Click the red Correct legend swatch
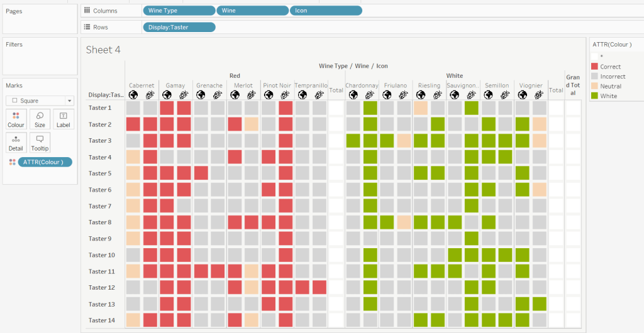 pos(595,67)
